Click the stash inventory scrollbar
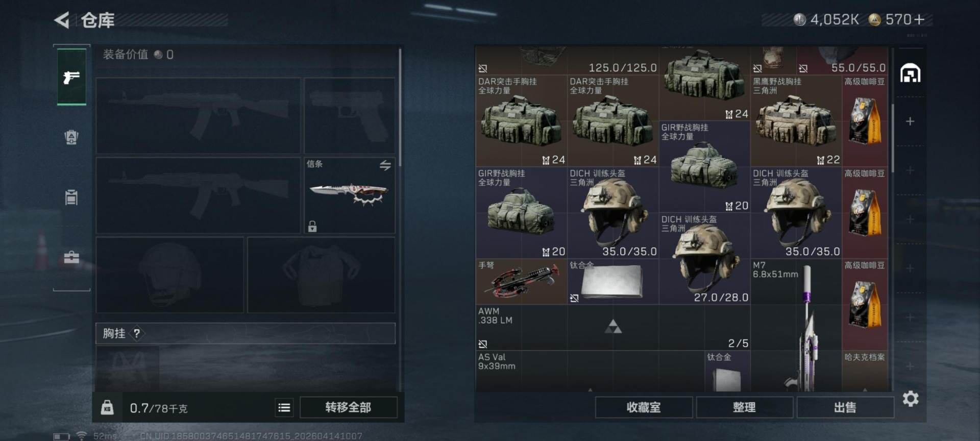 point(893,138)
